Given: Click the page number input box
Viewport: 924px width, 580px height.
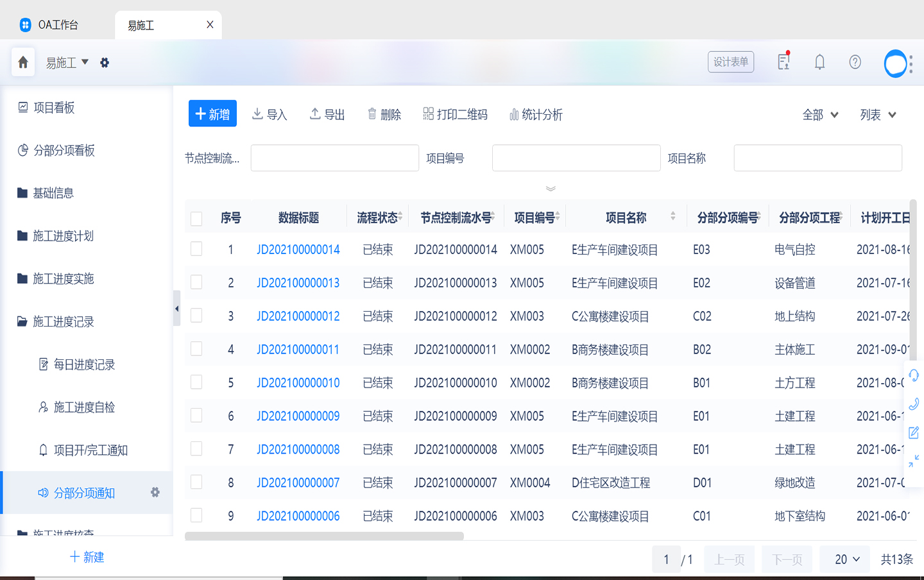Looking at the screenshot, I should click(x=666, y=559).
